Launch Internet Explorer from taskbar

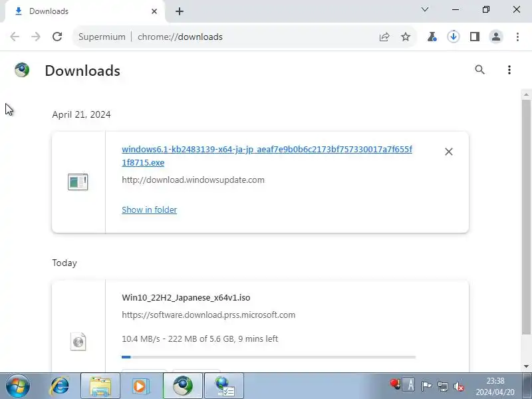pos(60,386)
